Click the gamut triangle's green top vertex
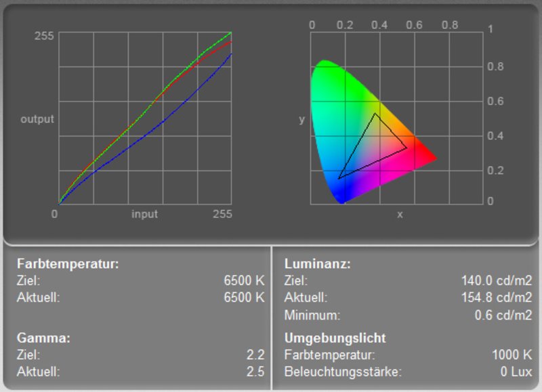 click(375, 113)
